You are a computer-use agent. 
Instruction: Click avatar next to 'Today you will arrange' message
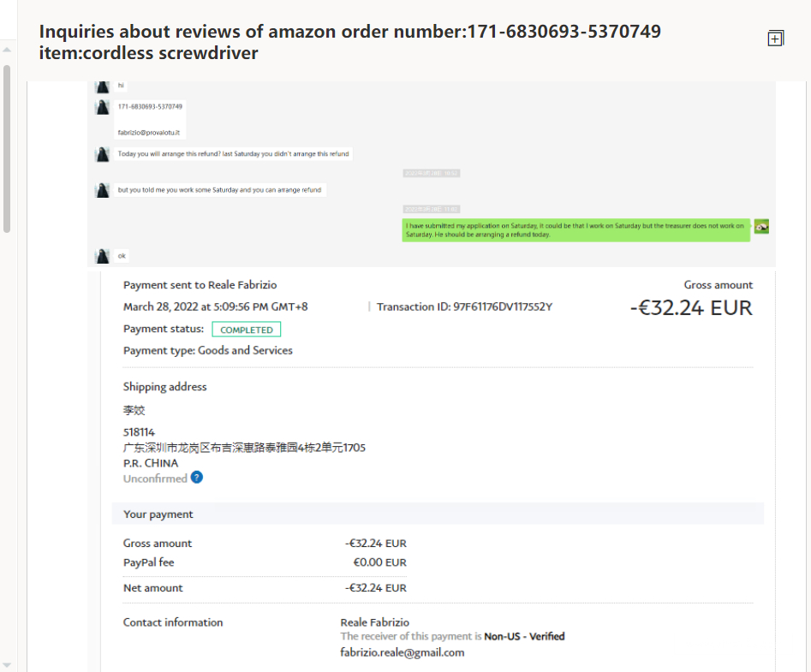pyautogui.click(x=103, y=154)
